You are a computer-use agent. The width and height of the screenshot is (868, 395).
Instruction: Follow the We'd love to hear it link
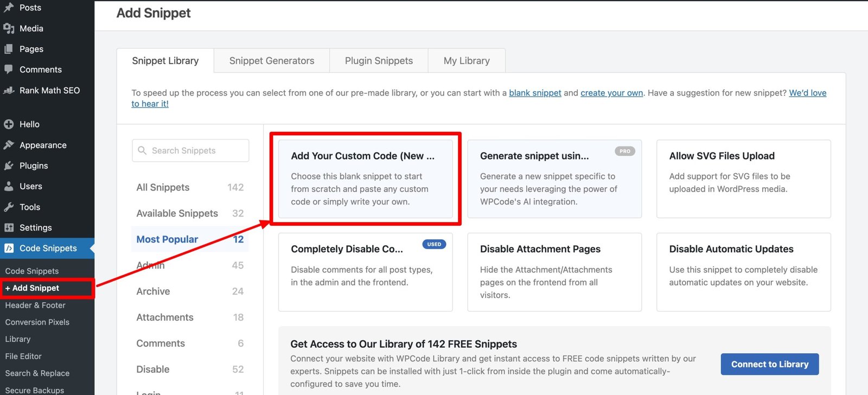pos(807,93)
